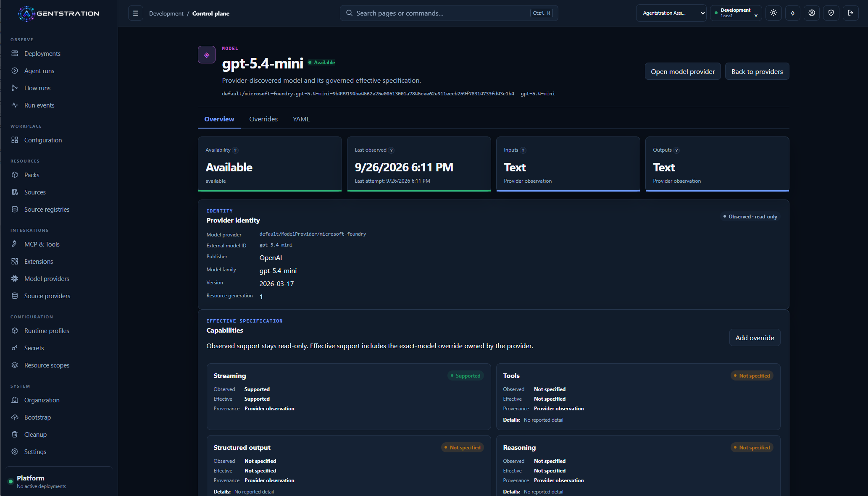Click the sign out icon
This screenshot has height=496, width=868.
click(851, 13)
